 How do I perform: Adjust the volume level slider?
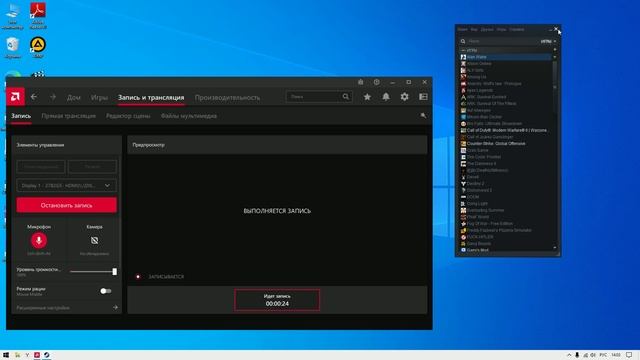pyautogui.click(x=93, y=271)
